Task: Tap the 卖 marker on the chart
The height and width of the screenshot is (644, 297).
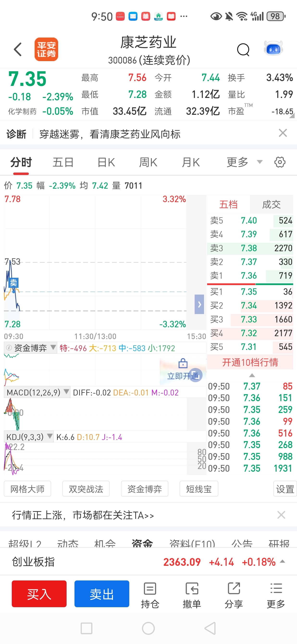Action: click(x=13, y=283)
